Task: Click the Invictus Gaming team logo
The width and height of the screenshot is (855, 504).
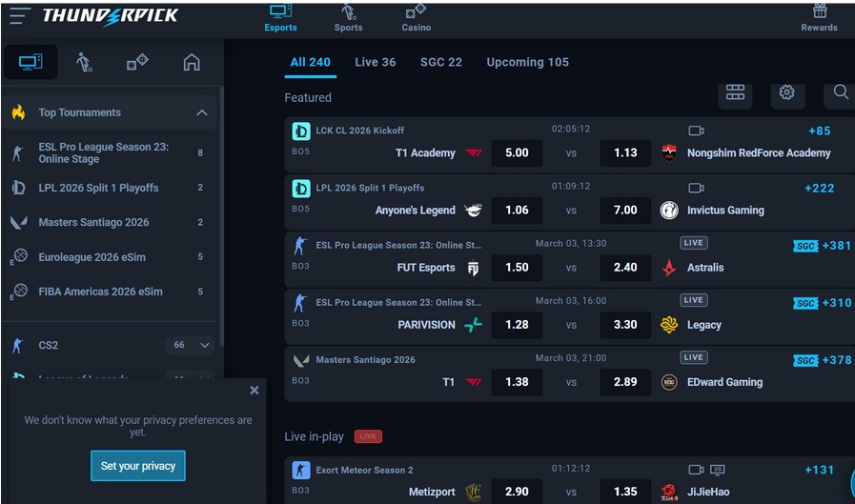Action: coord(669,211)
